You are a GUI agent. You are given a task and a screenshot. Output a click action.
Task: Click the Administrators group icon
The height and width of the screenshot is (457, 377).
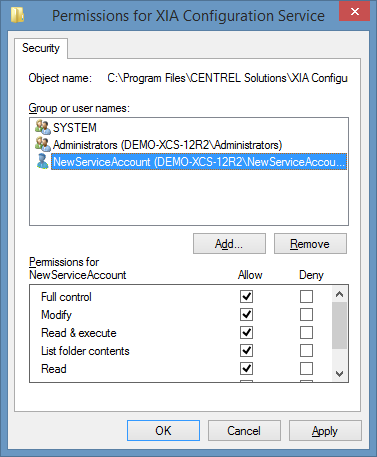[43, 144]
